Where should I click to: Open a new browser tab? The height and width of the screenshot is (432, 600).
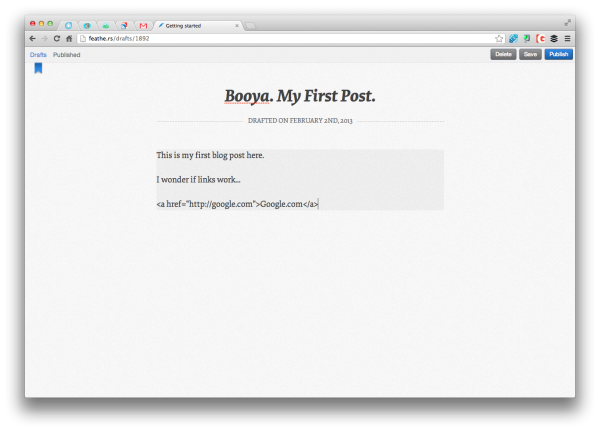pyautogui.click(x=250, y=26)
